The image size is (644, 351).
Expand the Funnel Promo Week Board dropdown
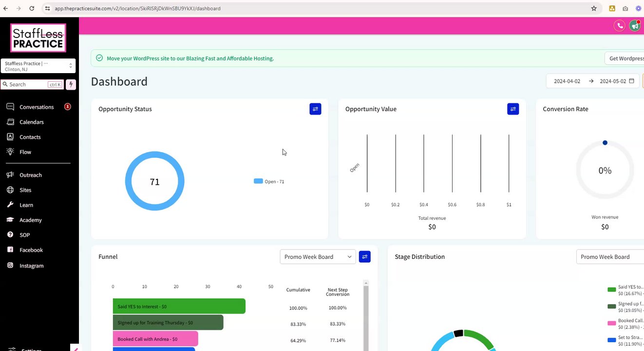[x=318, y=257]
